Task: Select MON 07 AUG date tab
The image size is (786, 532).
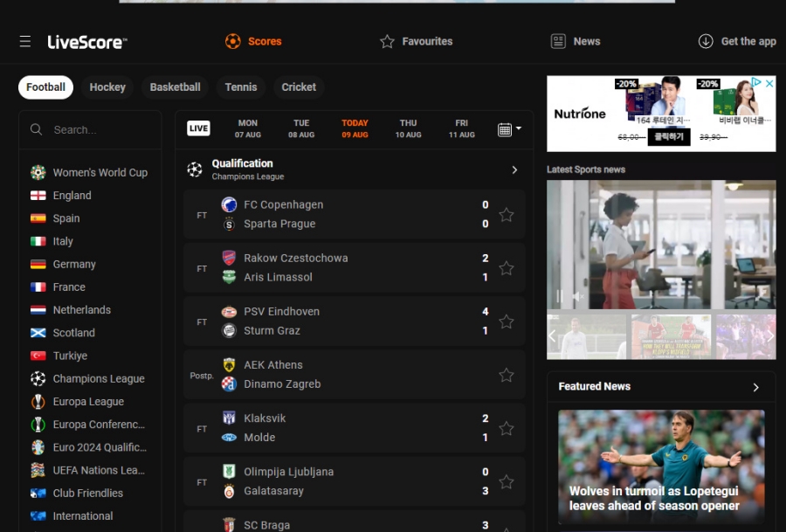Action: [x=248, y=129]
